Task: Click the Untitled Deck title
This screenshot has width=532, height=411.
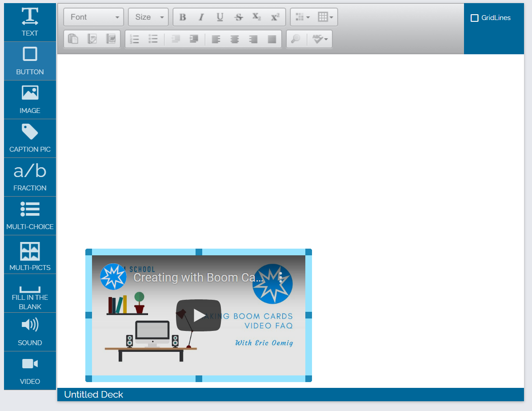Action: [x=93, y=395]
